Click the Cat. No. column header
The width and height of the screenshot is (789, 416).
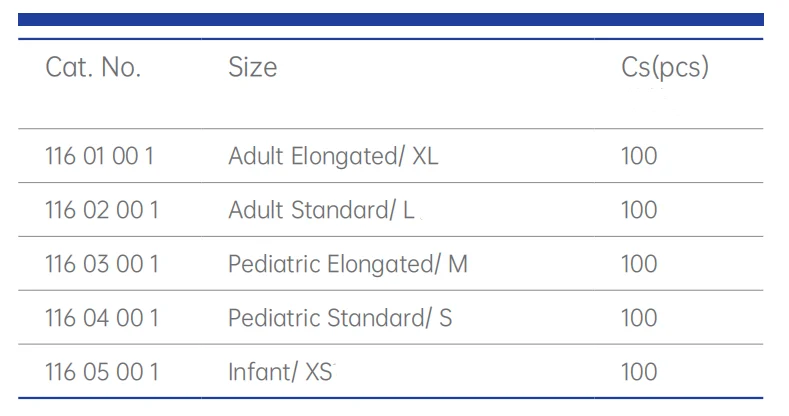tap(93, 67)
